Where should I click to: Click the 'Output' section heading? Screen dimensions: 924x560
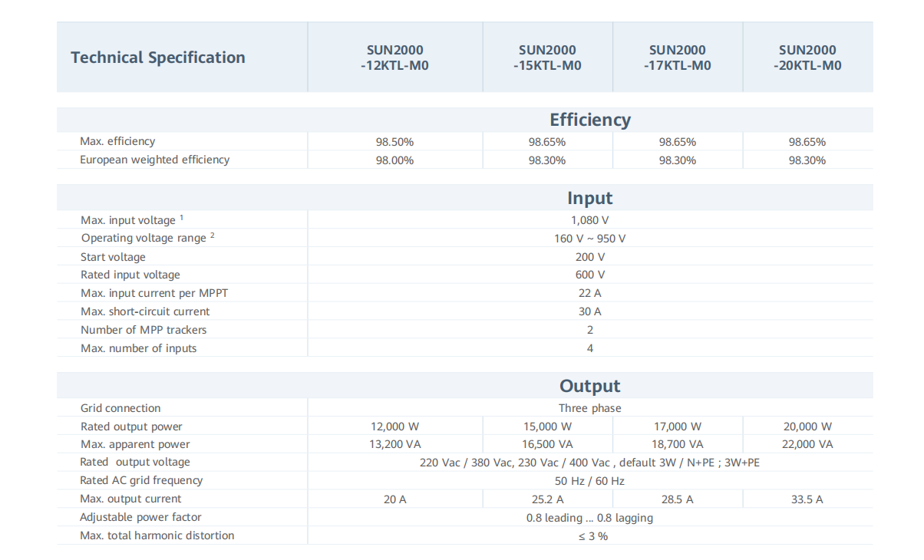coord(590,386)
